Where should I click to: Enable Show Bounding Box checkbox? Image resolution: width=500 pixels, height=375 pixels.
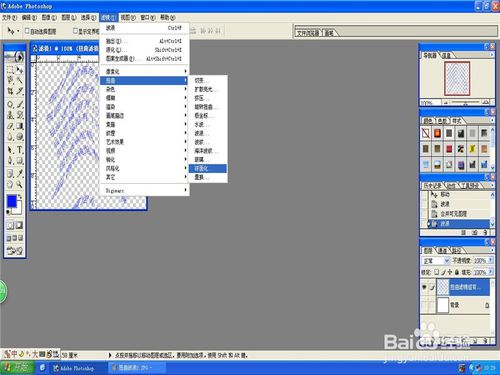75,31
